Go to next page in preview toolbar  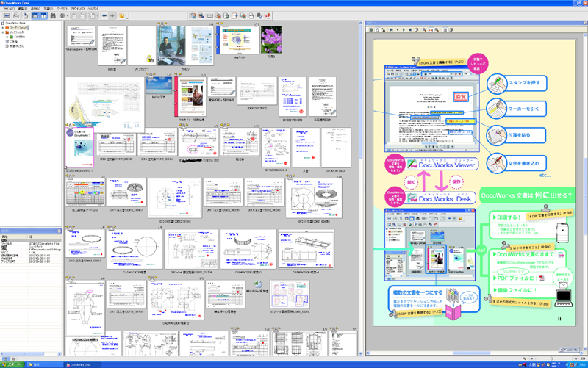pos(404,29)
